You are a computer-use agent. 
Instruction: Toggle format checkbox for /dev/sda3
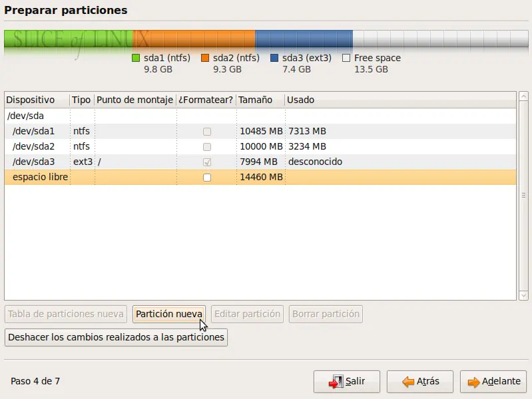(x=207, y=162)
